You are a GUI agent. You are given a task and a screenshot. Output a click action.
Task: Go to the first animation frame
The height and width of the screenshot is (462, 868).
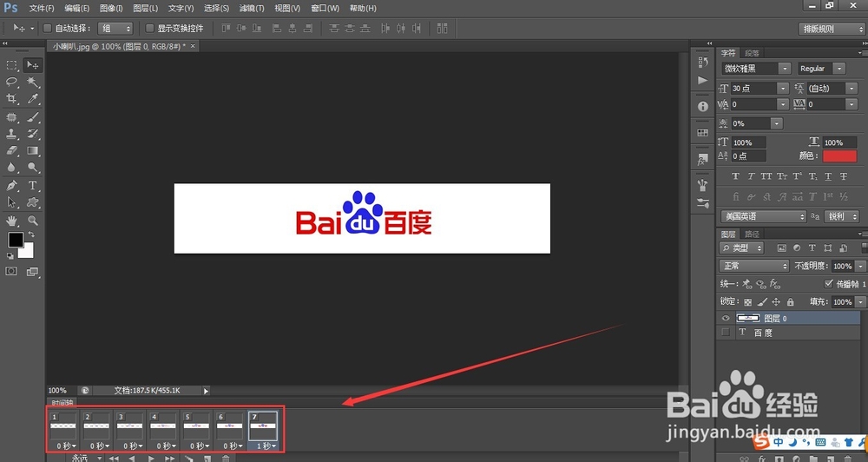tap(114, 459)
